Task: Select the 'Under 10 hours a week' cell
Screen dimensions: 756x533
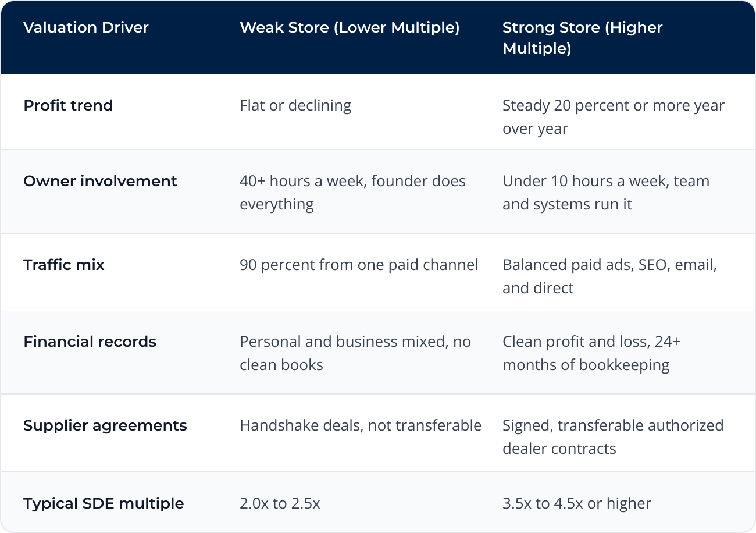Action: (x=606, y=193)
